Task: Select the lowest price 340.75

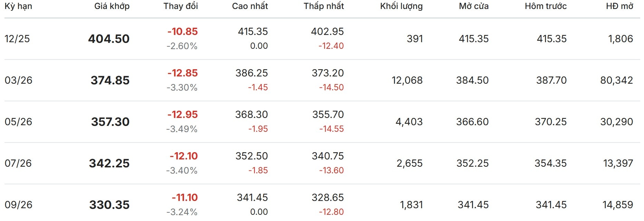Action: coord(328,156)
